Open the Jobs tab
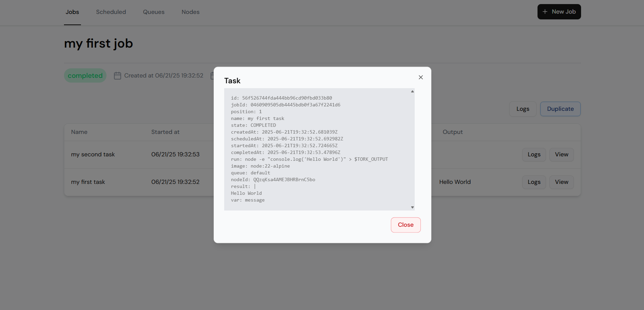Image resolution: width=644 pixels, height=310 pixels. [x=72, y=12]
